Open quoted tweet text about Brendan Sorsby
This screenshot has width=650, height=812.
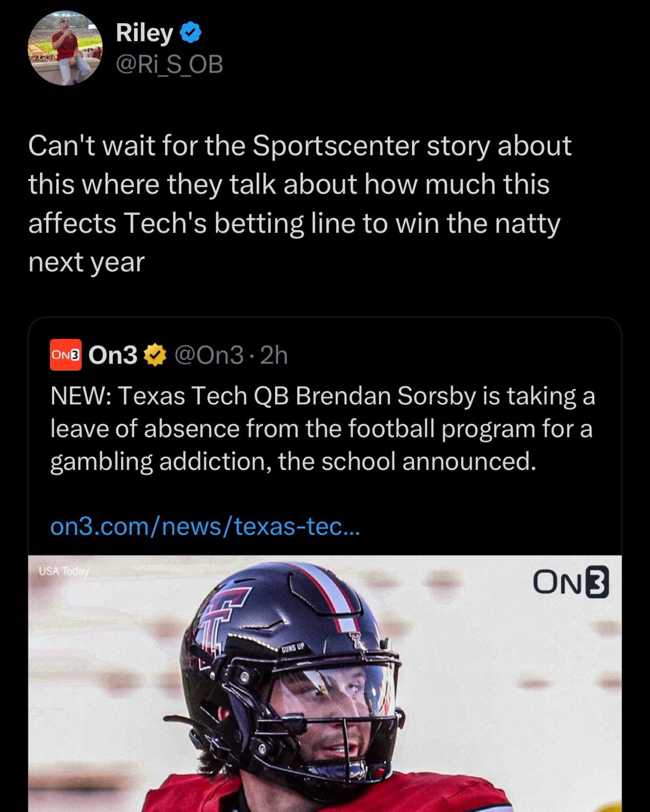pos(322,429)
